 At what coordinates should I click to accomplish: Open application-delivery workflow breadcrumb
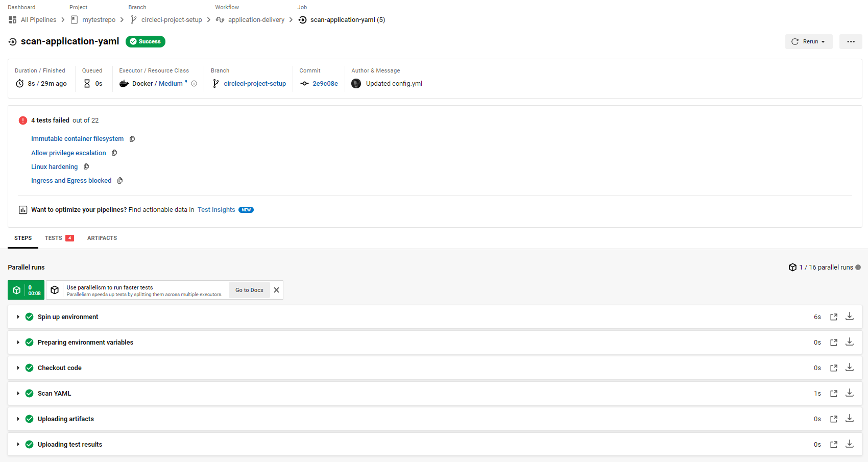click(256, 20)
